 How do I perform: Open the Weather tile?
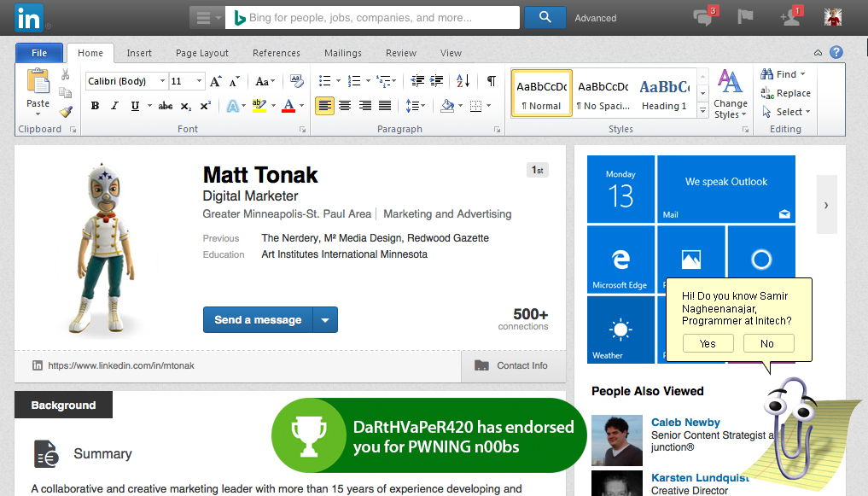pos(620,330)
